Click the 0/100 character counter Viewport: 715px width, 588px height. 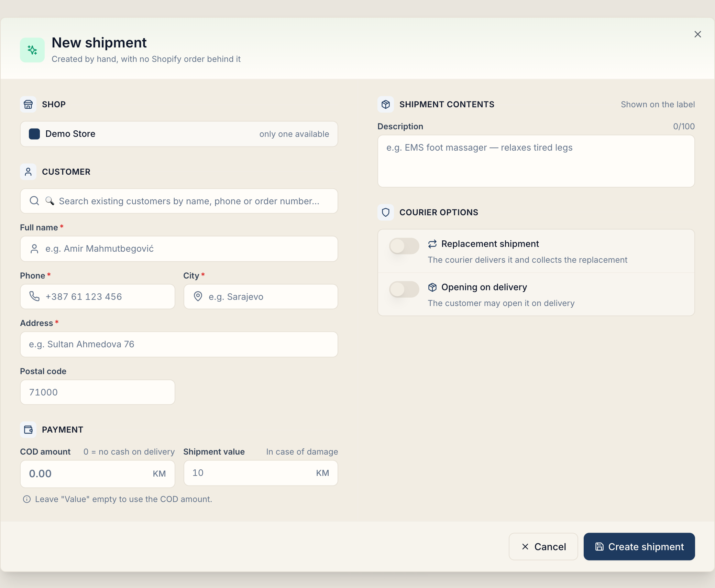tap(684, 126)
